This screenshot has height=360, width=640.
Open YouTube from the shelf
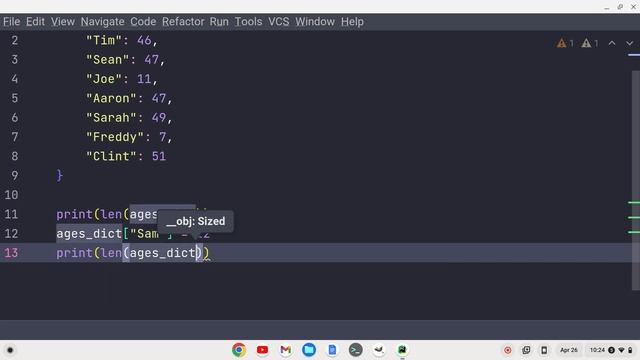pyautogui.click(x=262, y=350)
